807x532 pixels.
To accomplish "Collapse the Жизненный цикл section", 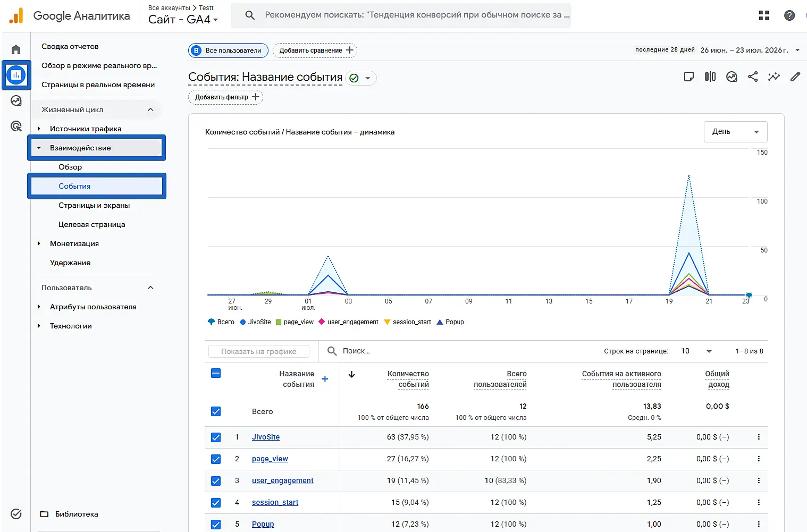I will pyautogui.click(x=150, y=109).
